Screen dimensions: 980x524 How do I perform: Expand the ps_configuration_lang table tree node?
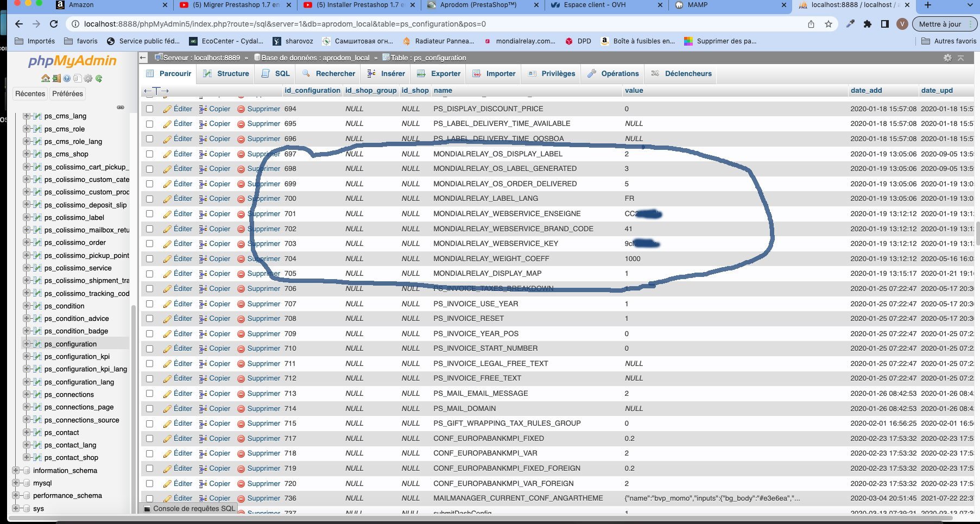(x=26, y=382)
